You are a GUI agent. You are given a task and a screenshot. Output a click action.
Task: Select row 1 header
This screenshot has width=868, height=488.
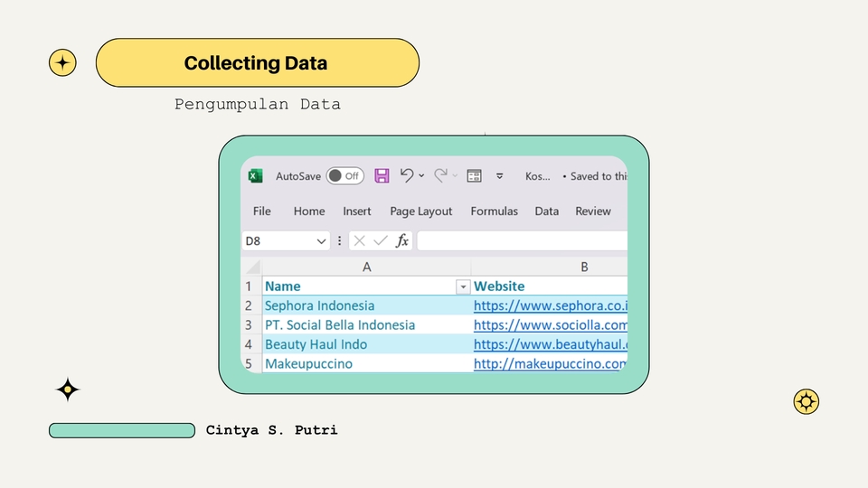coord(250,286)
